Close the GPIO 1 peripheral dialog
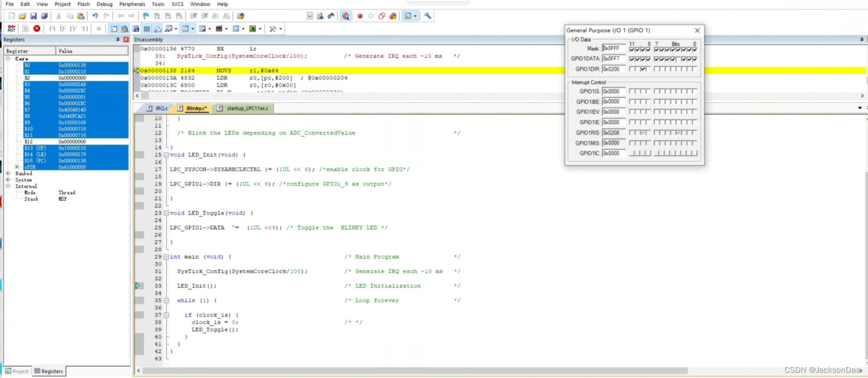Screen dimensions: 868x378 [697, 30]
